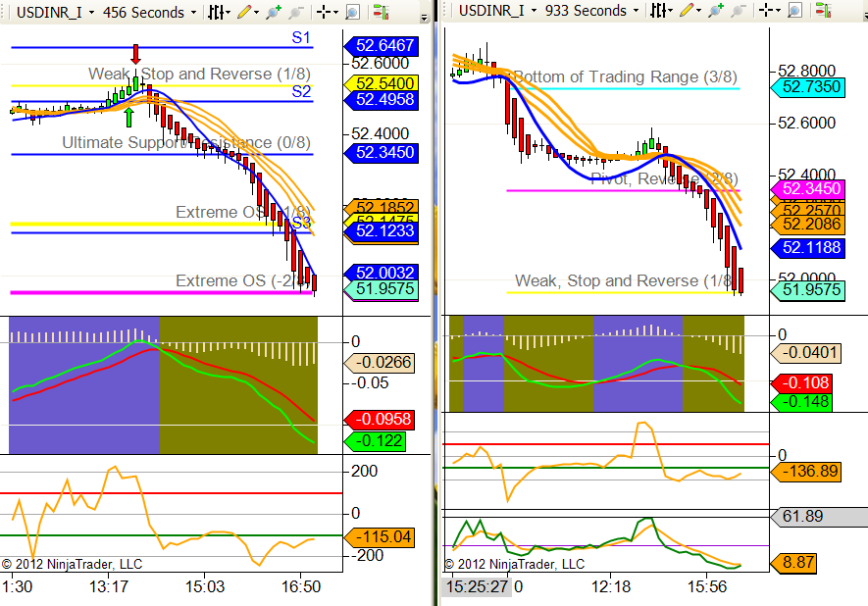Toggle Chart Trader icon on 933 Seconds chart

coord(823,11)
